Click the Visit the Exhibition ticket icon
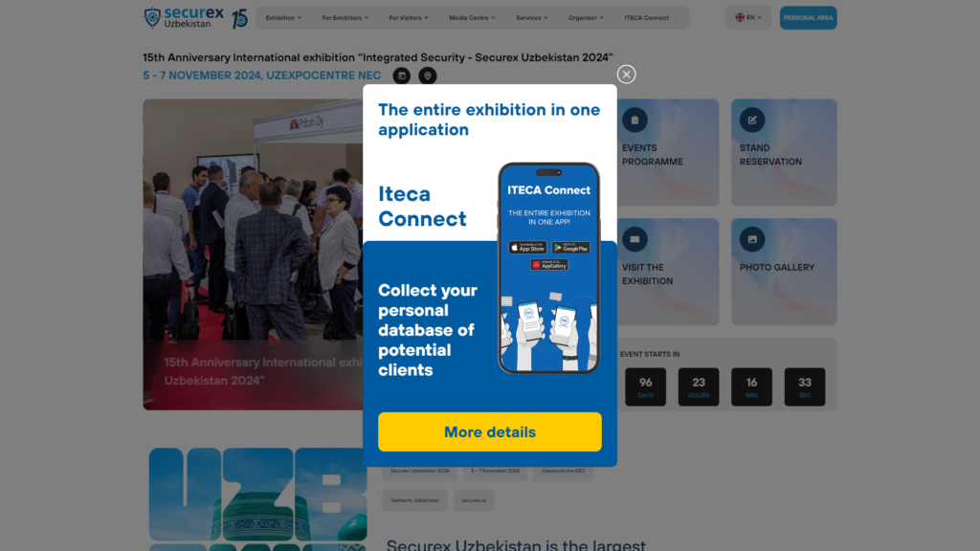 (635, 239)
